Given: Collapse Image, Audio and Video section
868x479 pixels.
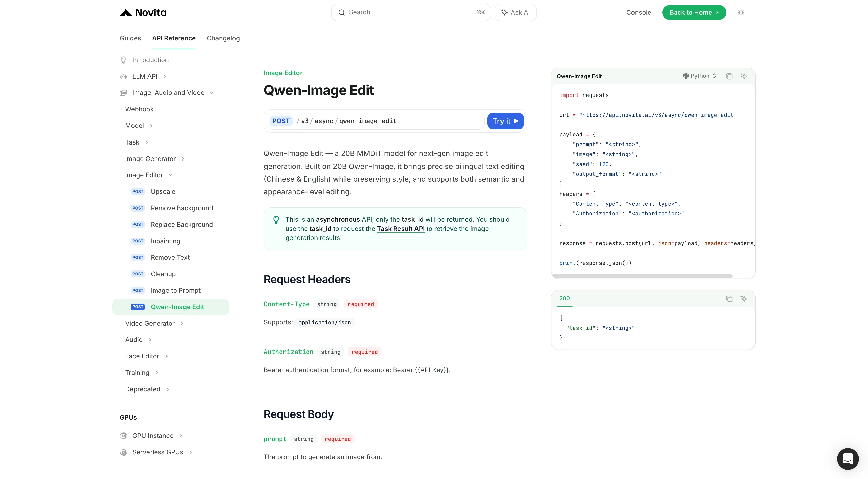Looking at the screenshot, I should click(212, 93).
